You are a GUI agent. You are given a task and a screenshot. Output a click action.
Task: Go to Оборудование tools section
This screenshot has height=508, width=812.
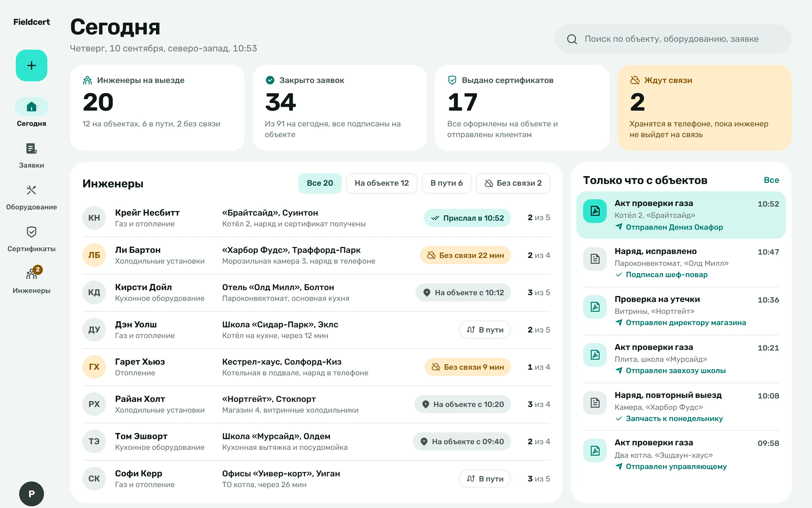pos(32,198)
